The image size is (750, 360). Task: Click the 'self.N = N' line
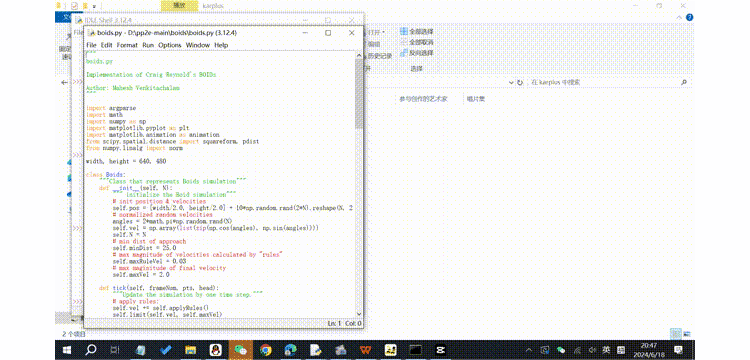tap(129, 235)
